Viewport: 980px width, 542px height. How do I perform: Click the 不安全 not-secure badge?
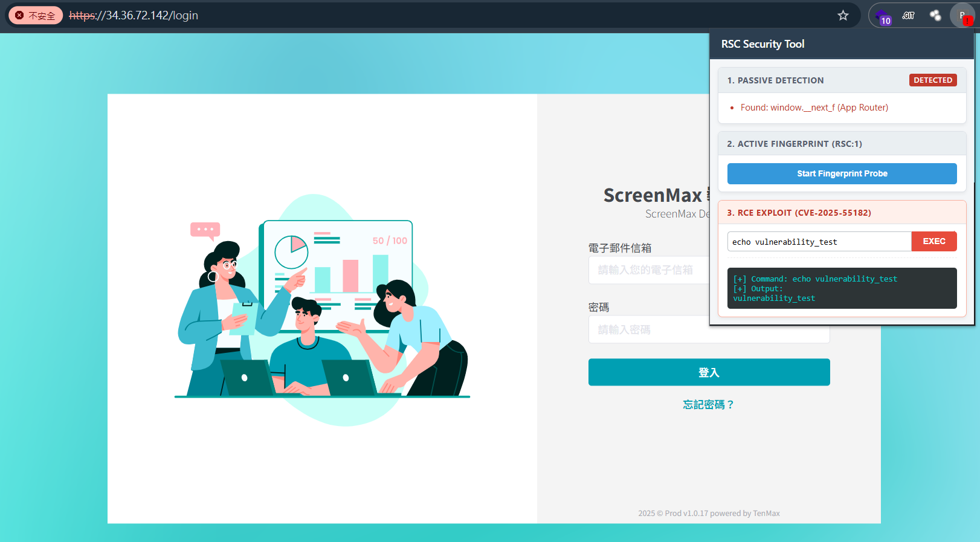point(36,16)
